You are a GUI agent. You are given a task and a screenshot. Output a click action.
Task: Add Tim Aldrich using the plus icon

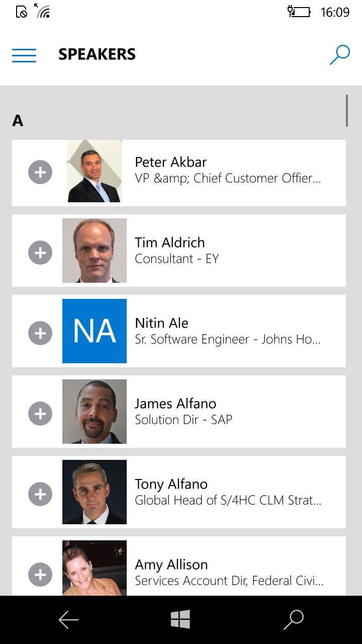point(40,252)
